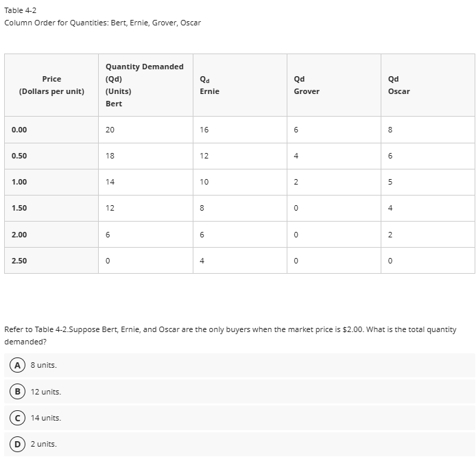Image resolution: width=476 pixels, height=459 pixels.
Task: Click the Qd Oscar column header
Action: [x=398, y=85]
